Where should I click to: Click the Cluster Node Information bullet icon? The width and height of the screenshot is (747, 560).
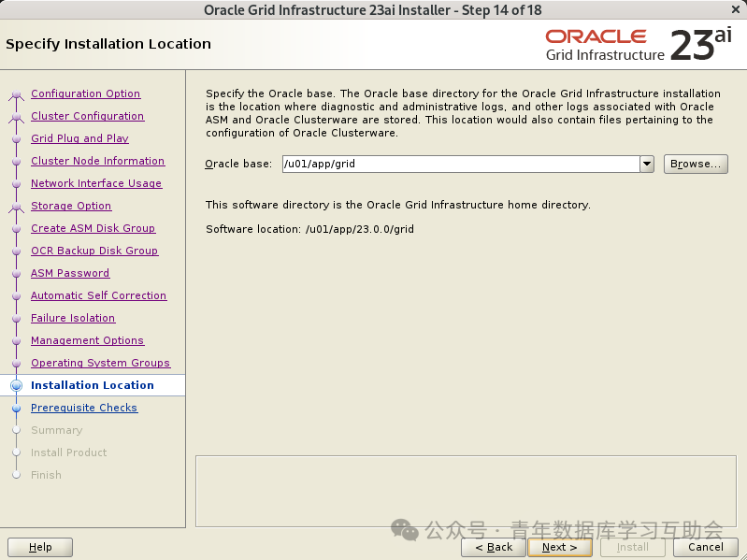(16, 162)
